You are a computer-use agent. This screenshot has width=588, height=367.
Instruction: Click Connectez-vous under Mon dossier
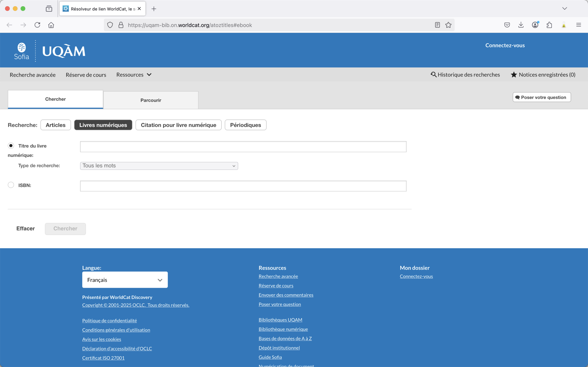coord(416,276)
